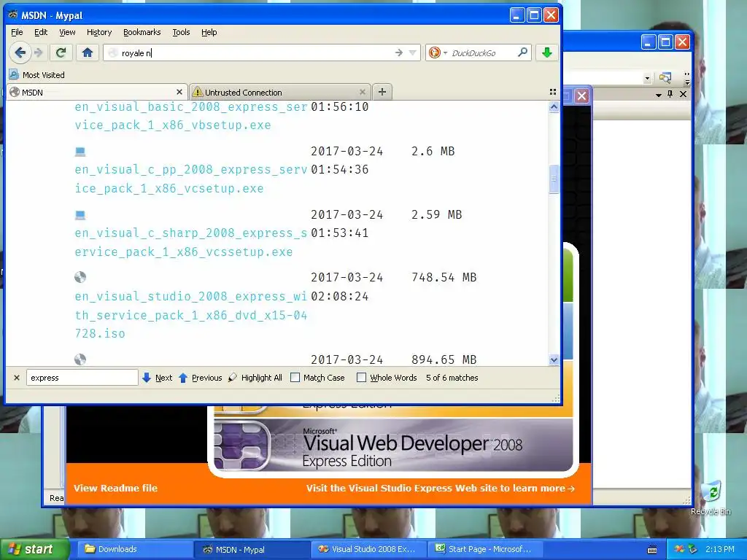Open the address bar history dropdown
Image resolution: width=747 pixels, height=560 pixels.
tap(413, 52)
